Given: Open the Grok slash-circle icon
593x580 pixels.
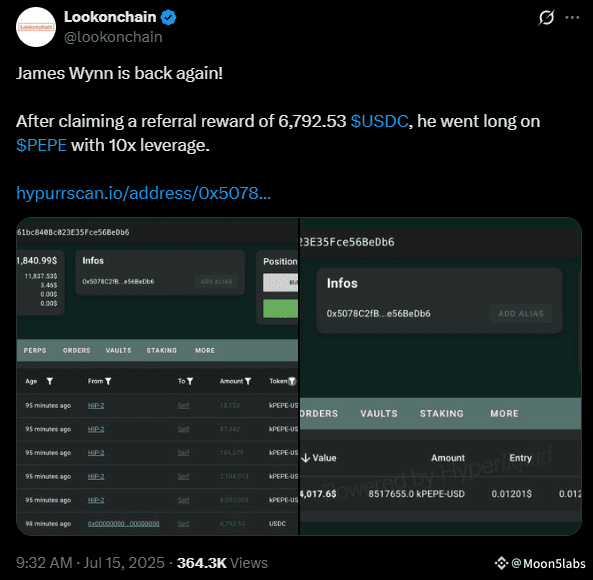Looking at the screenshot, I should pos(546,17).
